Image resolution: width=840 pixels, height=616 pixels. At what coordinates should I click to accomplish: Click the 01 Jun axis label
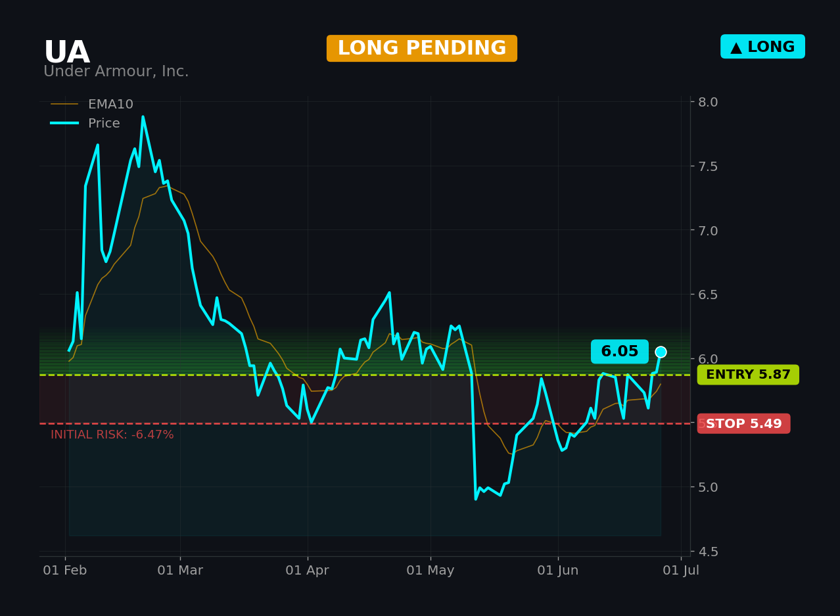(558, 571)
